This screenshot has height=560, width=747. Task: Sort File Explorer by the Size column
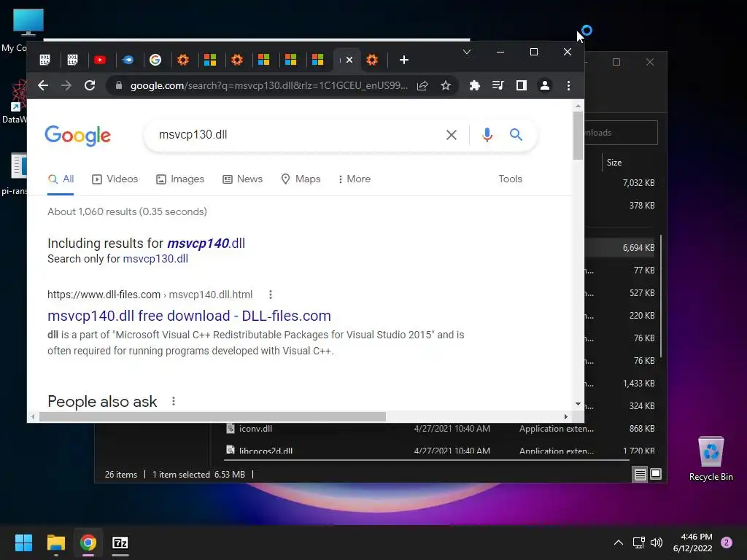pos(614,163)
